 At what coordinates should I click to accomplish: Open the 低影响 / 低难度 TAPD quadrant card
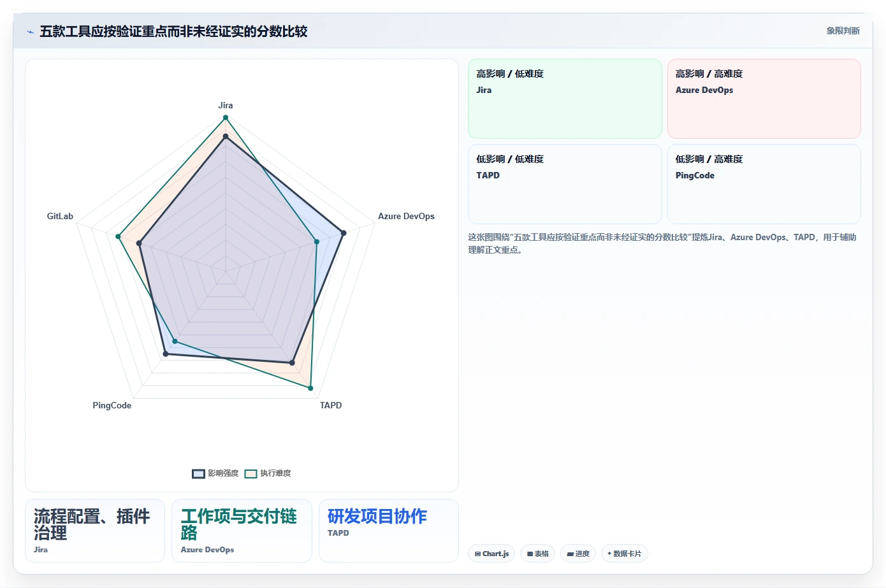pyautogui.click(x=565, y=184)
